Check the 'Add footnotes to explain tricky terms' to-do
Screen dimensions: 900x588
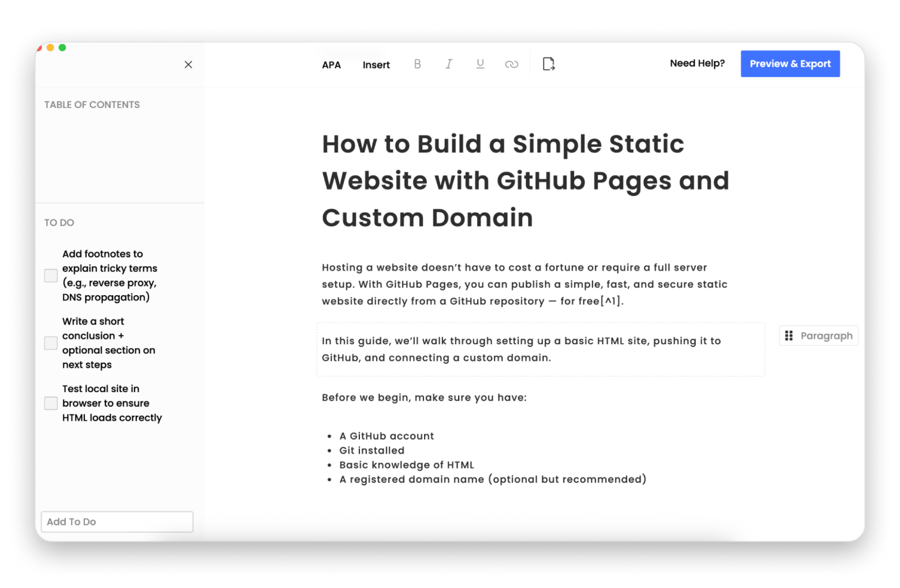(x=51, y=276)
